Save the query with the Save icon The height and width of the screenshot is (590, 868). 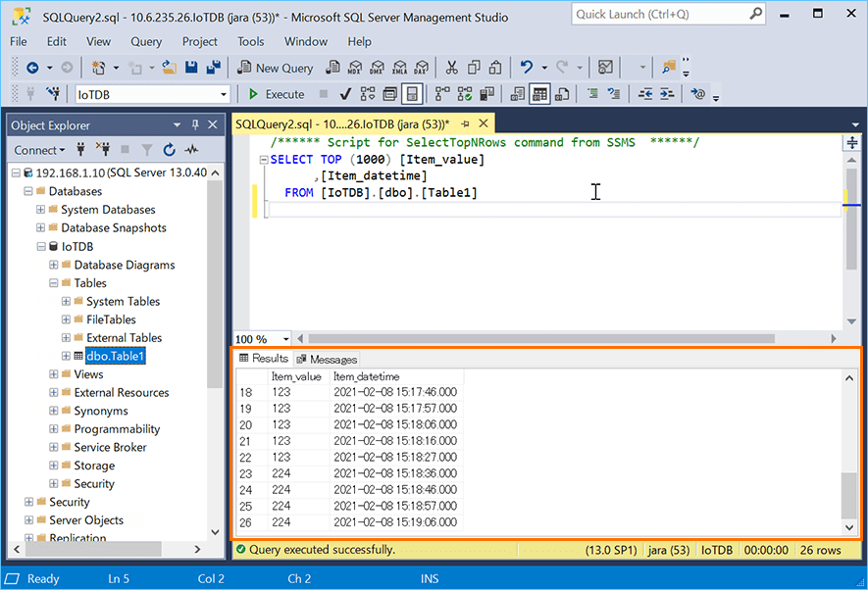pyautogui.click(x=191, y=68)
